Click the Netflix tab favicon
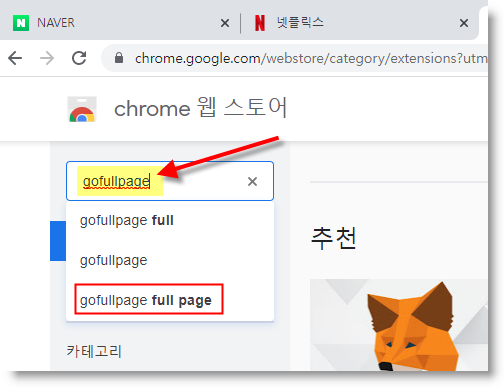Screen dimensions: 504x387 click(260, 23)
